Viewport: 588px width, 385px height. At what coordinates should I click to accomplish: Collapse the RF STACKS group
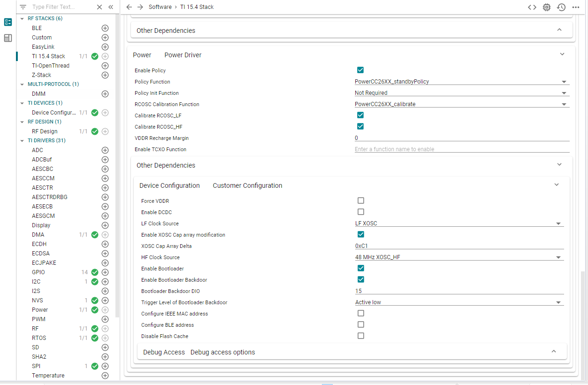pos(23,19)
